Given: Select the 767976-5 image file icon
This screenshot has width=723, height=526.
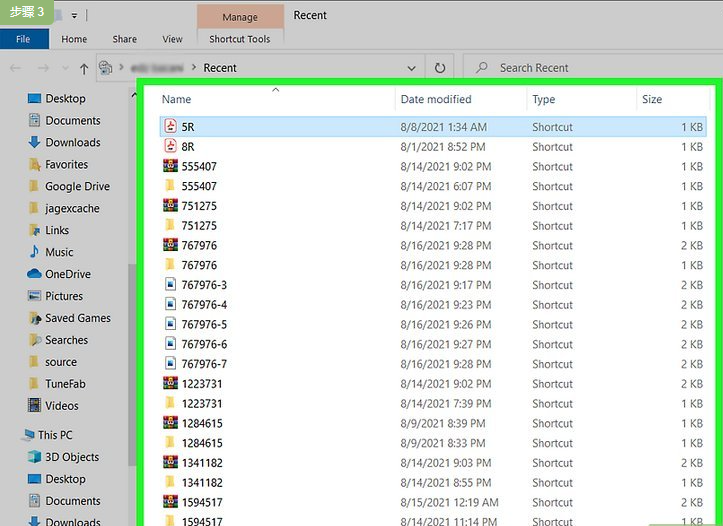Looking at the screenshot, I should [x=171, y=324].
